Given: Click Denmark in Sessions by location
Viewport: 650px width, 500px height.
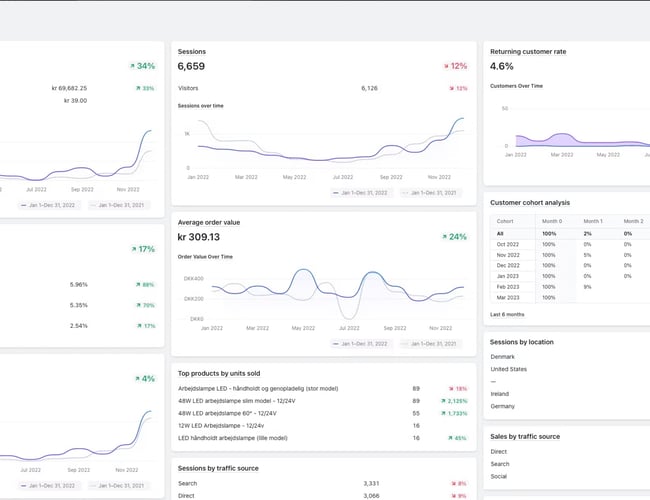Looking at the screenshot, I should click(x=502, y=357).
